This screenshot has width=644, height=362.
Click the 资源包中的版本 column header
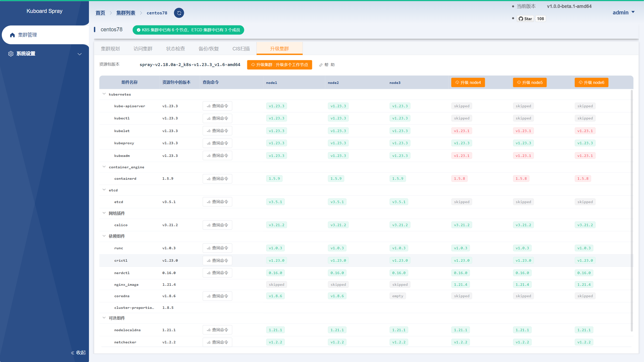(x=176, y=82)
